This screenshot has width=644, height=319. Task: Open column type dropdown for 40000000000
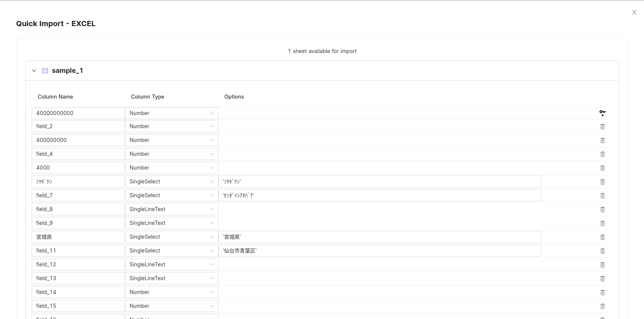171,113
